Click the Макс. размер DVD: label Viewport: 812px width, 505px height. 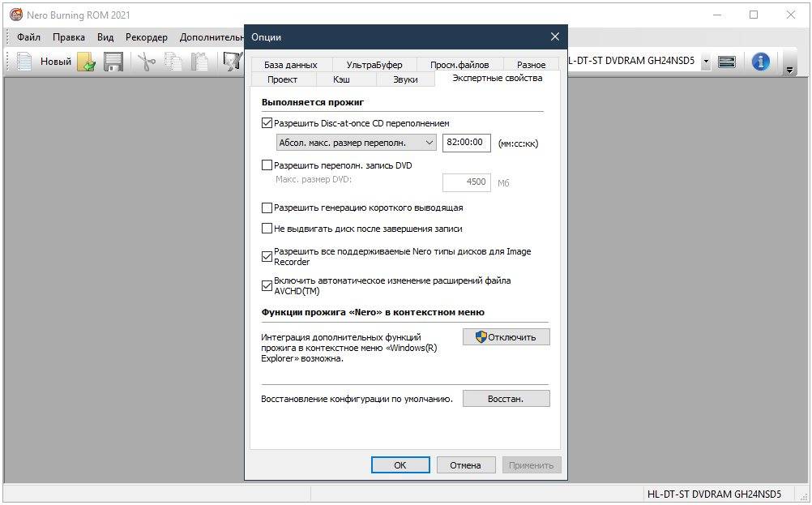tap(314, 180)
